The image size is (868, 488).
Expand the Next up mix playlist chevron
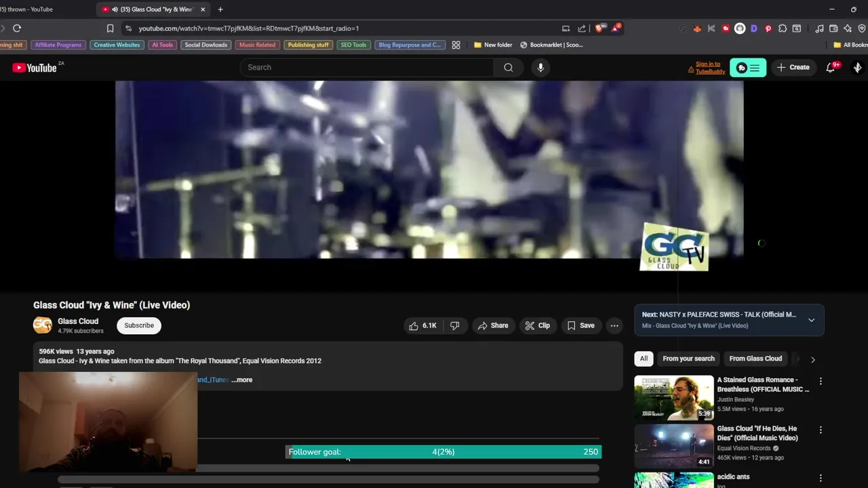(811, 320)
